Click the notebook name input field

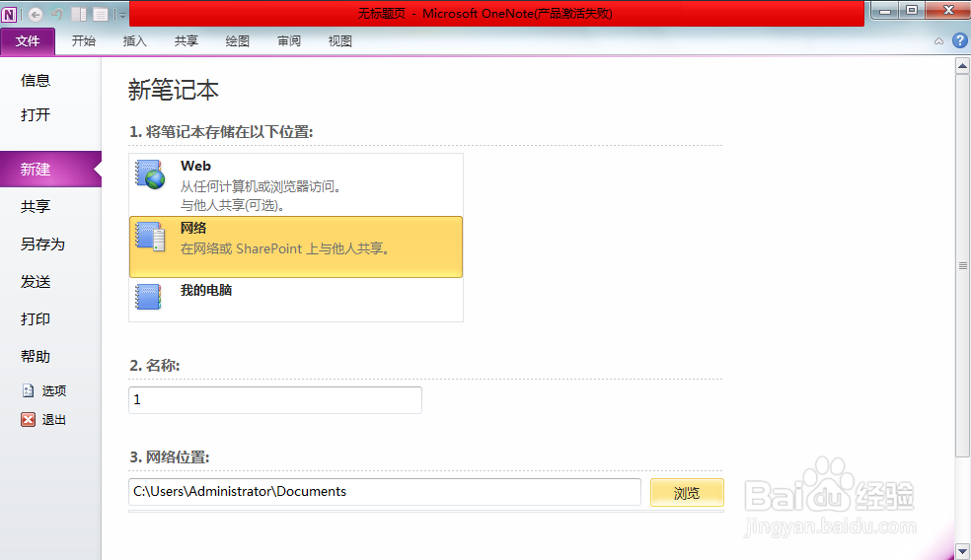click(x=275, y=399)
